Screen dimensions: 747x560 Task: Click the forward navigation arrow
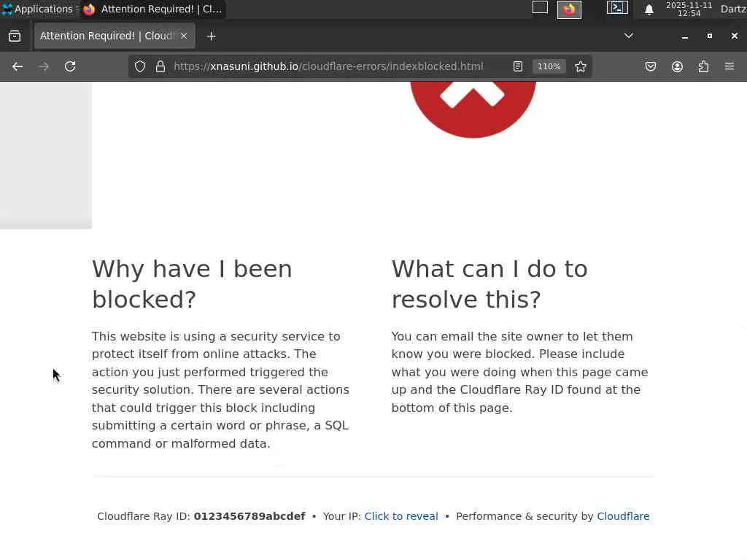(x=44, y=66)
